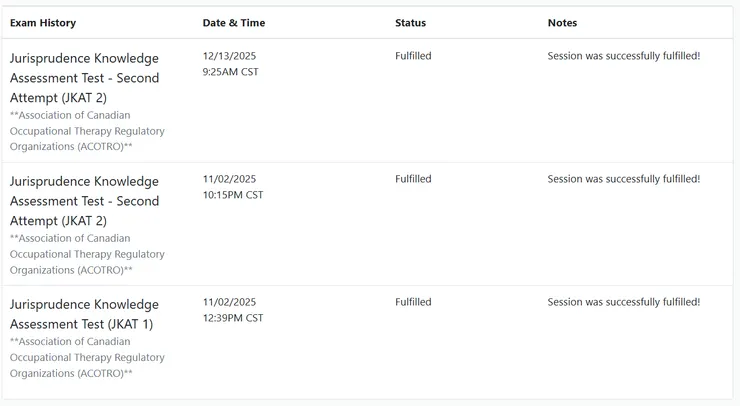This screenshot has width=740, height=406.
Task: Click the Exam History column header
Action: pos(43,23)
